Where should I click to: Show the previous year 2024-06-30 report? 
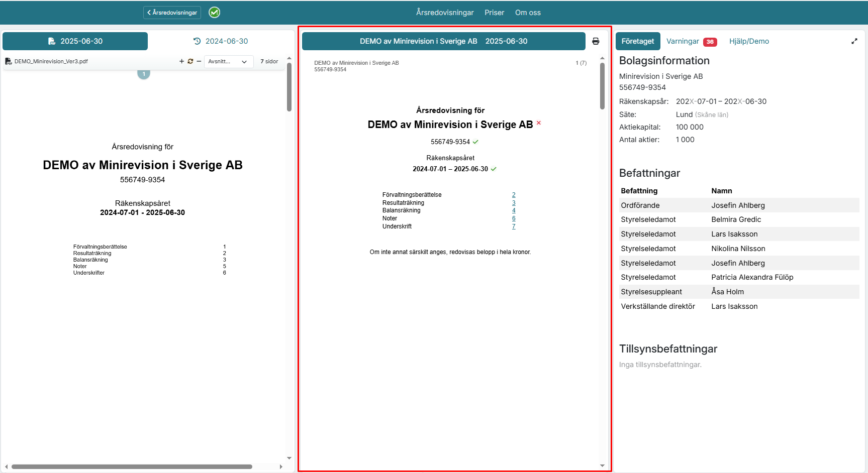(x=221, y=41)
